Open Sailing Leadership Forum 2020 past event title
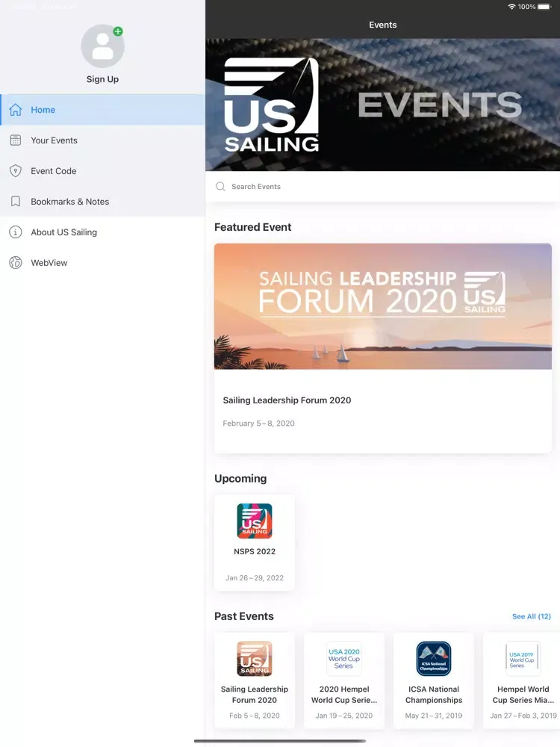 tap(255, 695)
